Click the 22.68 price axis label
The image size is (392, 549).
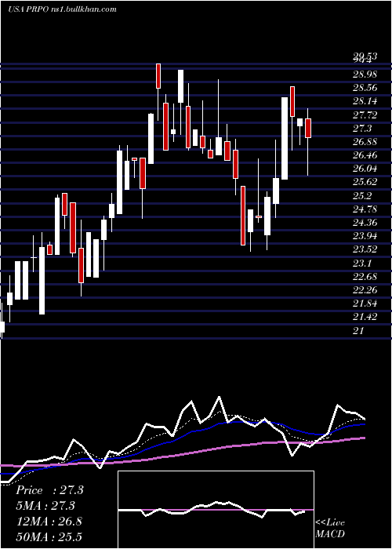[x=365, y=277]
